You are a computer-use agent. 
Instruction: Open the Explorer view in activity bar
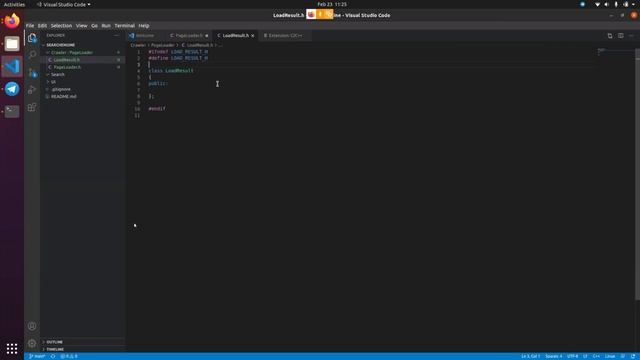(x=32, y=38)
